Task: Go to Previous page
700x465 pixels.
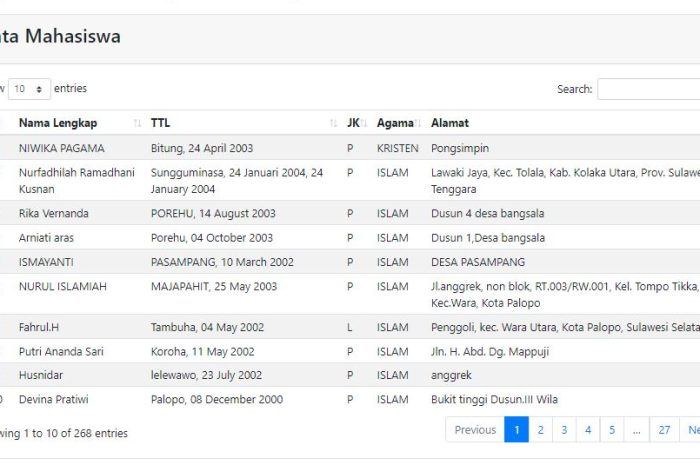Action: pos(475,430)
